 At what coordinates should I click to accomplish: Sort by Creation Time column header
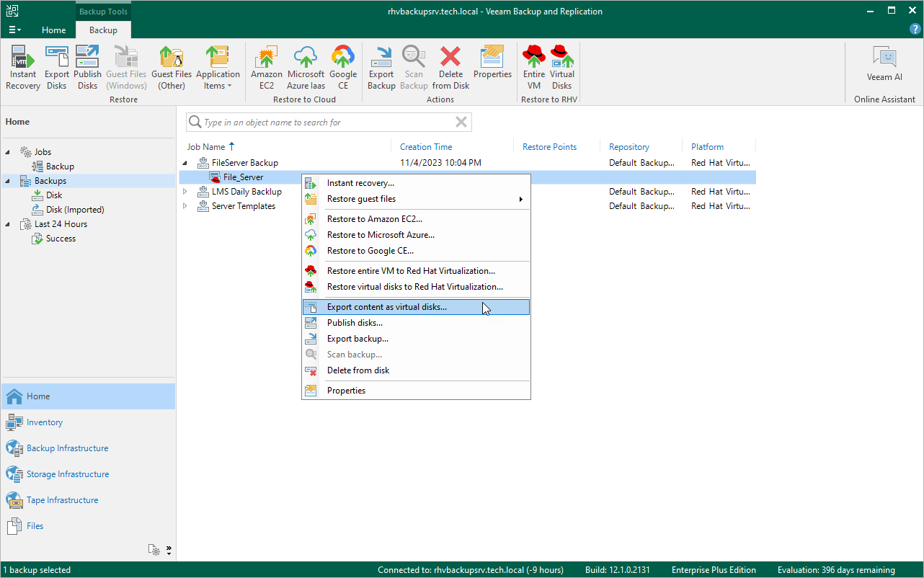pos(426,147)
